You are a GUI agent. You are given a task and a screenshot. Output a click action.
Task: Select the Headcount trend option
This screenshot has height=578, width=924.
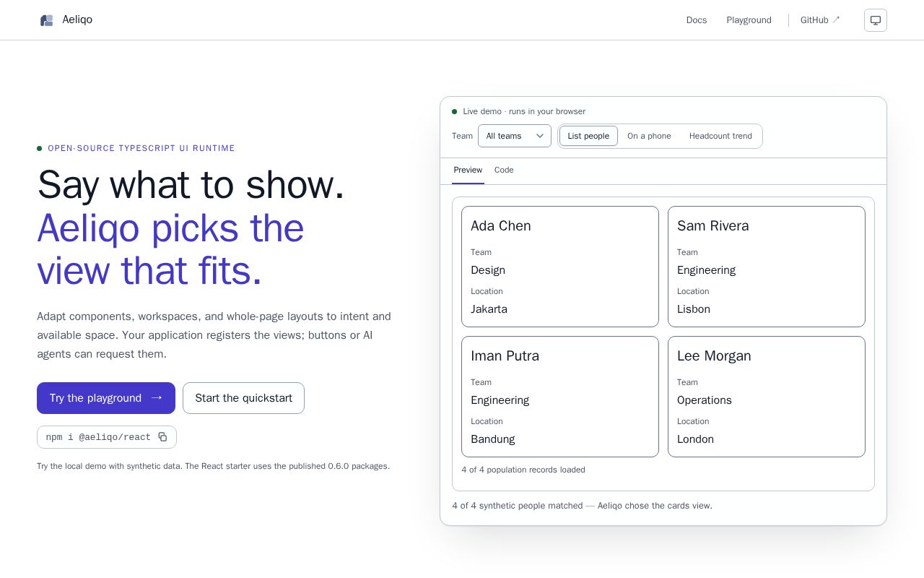[x=720, y=136]
